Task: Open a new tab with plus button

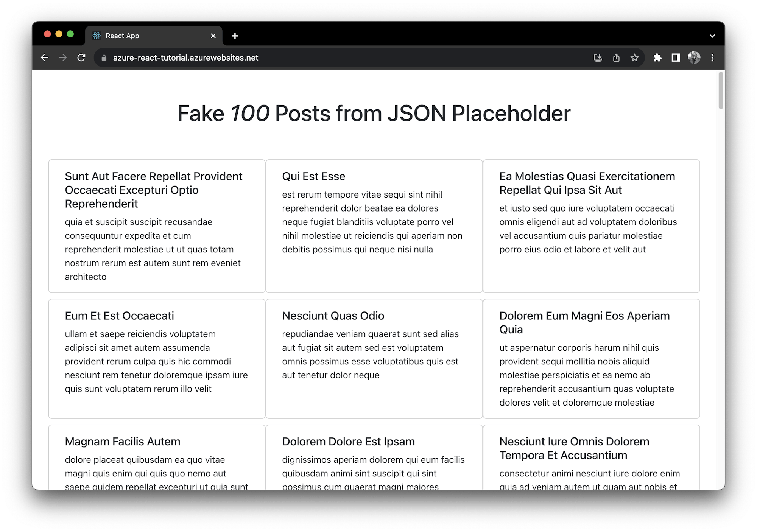Action: pyautogui.click(x=235, y=36)
